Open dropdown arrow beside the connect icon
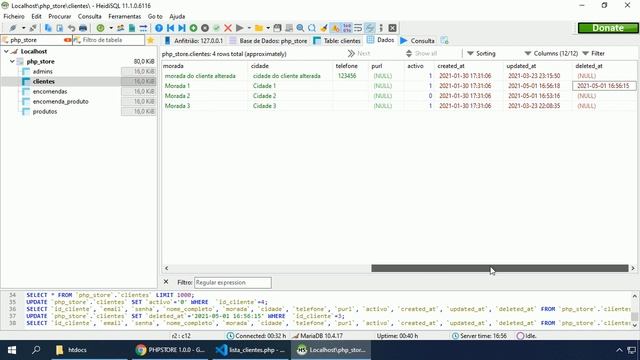This screenshot has width=640, height=360. pos(23,28)
